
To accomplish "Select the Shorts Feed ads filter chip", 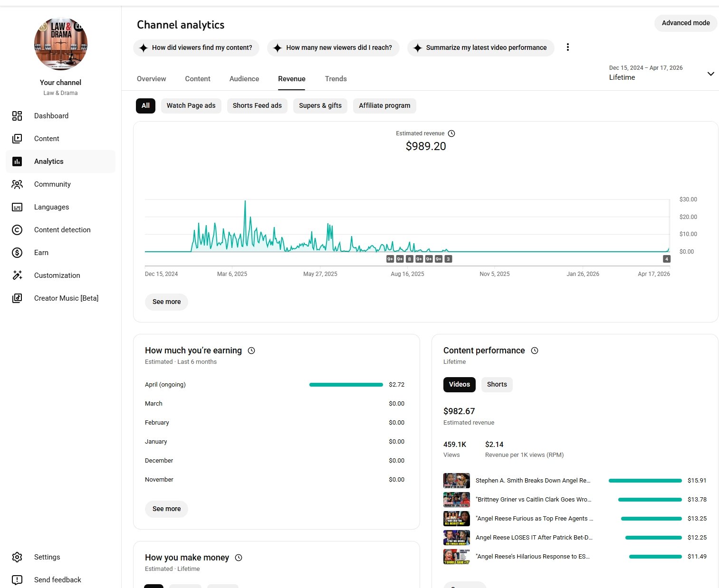I will (257, 106).
